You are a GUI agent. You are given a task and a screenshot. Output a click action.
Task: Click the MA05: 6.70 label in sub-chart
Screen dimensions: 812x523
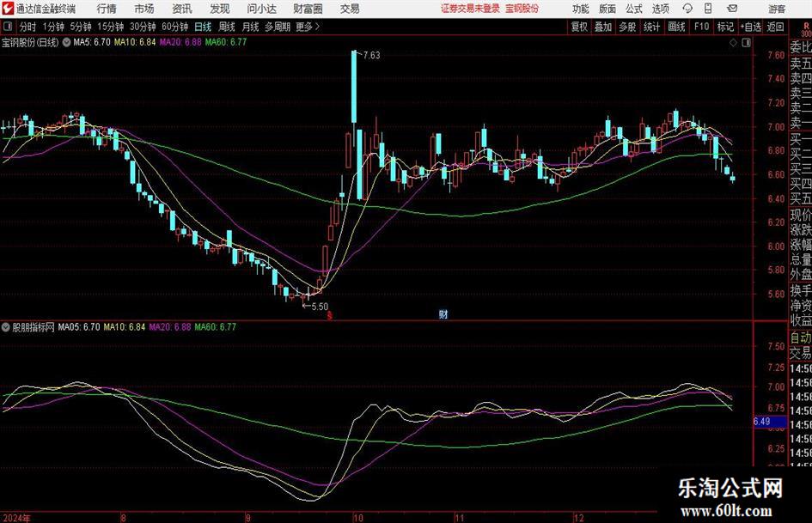[x=79, y=327]
